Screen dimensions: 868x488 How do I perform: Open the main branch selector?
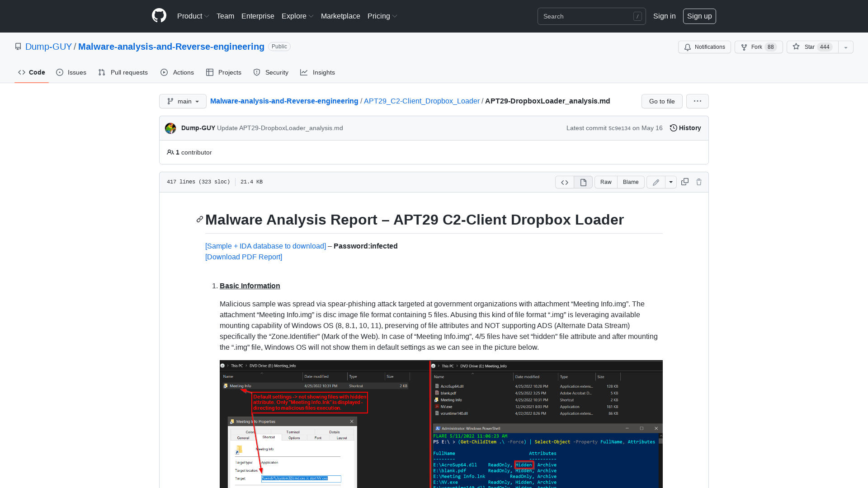(x=183, y=101)
